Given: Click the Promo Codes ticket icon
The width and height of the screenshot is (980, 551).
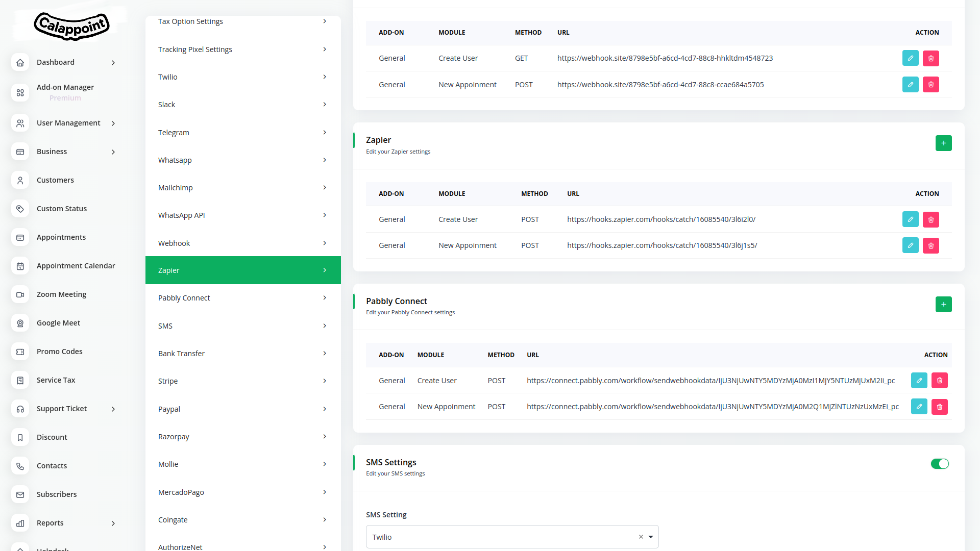Looking at the screenshot, I should [x=20, y=352].
